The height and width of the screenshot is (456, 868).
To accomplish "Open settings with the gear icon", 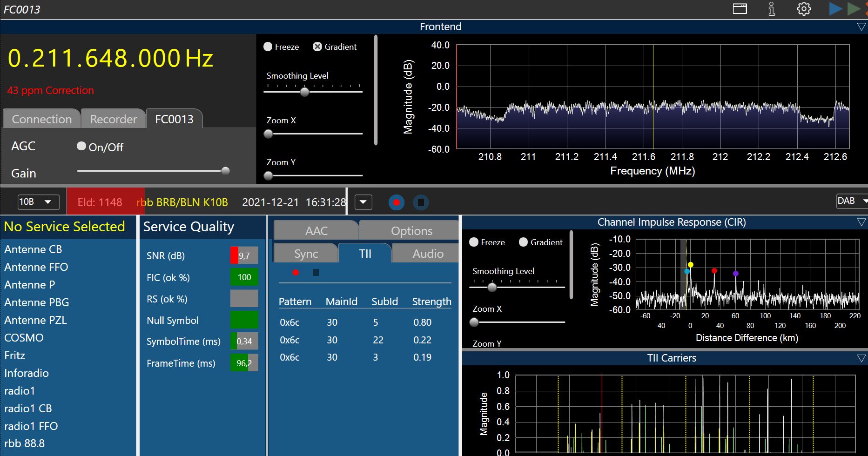I will 804,9.
